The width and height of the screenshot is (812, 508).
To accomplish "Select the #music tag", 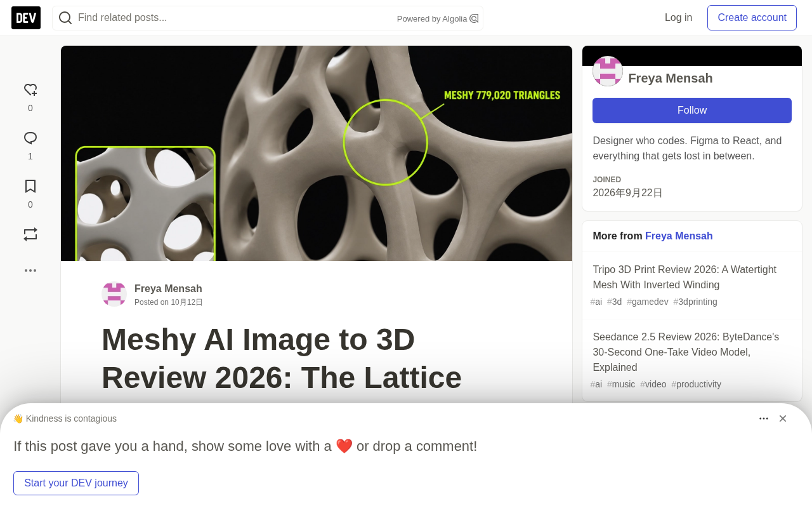I will [x=621, y=384].
